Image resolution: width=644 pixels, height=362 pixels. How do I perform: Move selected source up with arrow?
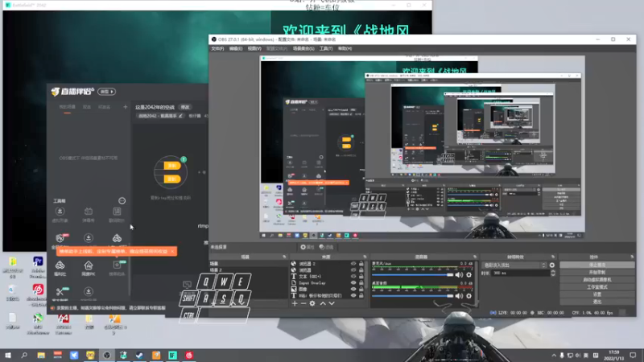coord(323,304)
